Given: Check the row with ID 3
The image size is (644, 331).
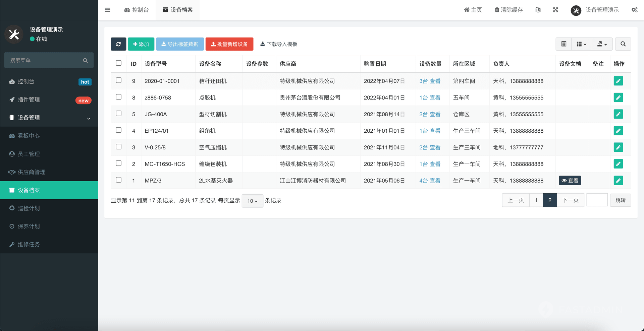Looking at the screenshot, I should [x=118, y=146].
